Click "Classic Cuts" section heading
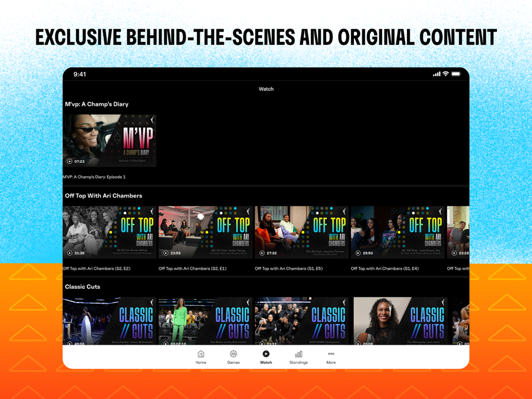532x399 pixels. (x=82, y=287)
